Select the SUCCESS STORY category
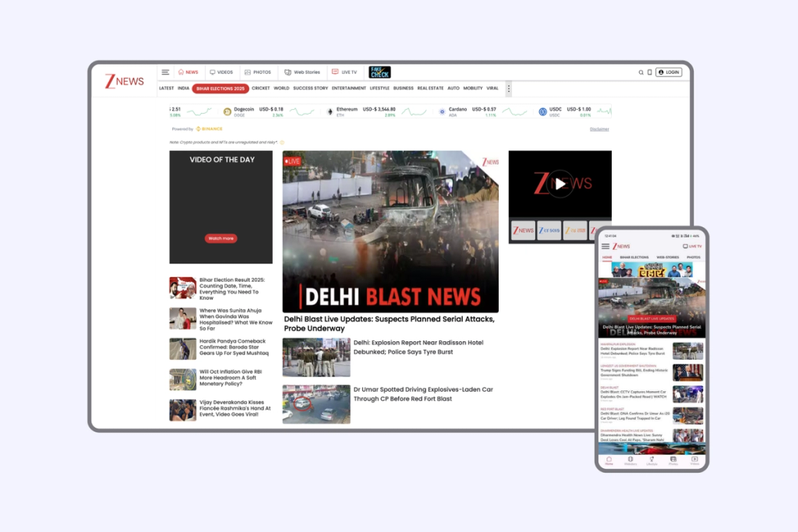 pyautogui.click(x=310, y=89)
